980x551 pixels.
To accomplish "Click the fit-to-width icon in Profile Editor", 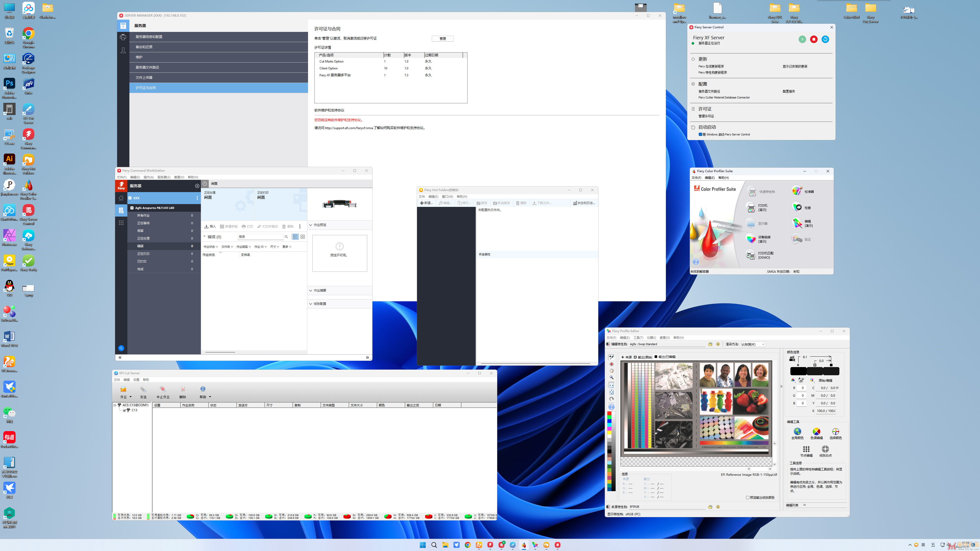I will [x=611, y=385].
